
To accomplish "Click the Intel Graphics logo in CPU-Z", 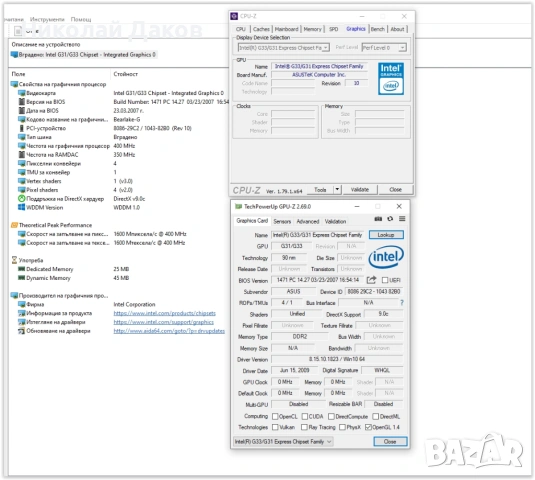I will (x=391, y=78).
